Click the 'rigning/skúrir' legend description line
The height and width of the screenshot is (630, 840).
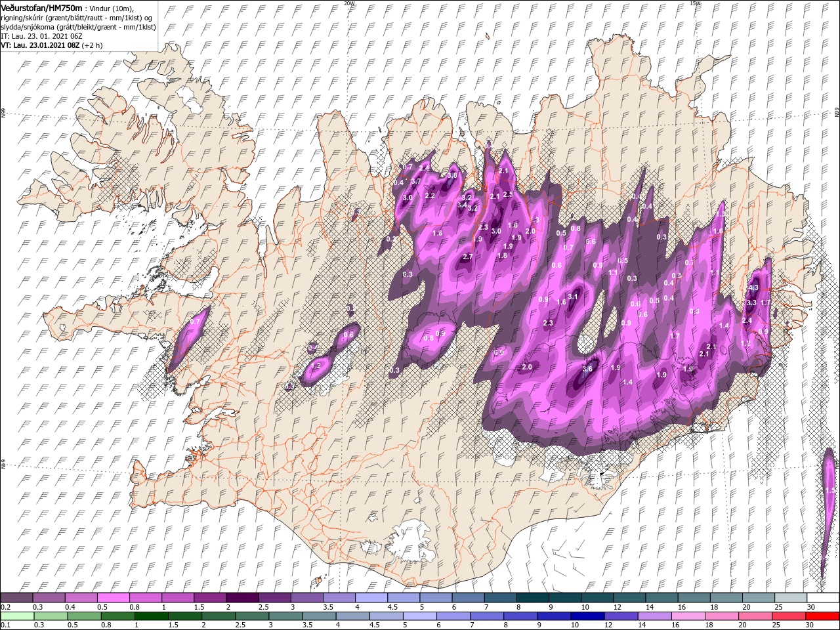coord(76,18)
